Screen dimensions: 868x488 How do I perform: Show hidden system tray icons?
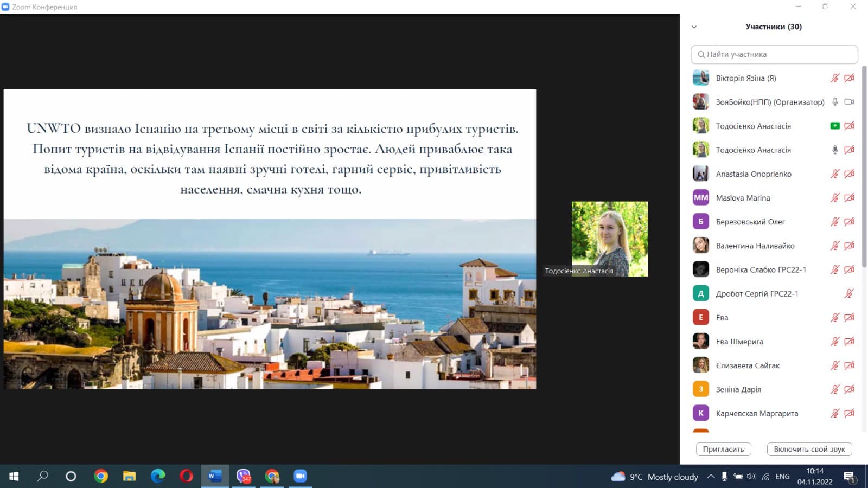(x=711, y=477)
